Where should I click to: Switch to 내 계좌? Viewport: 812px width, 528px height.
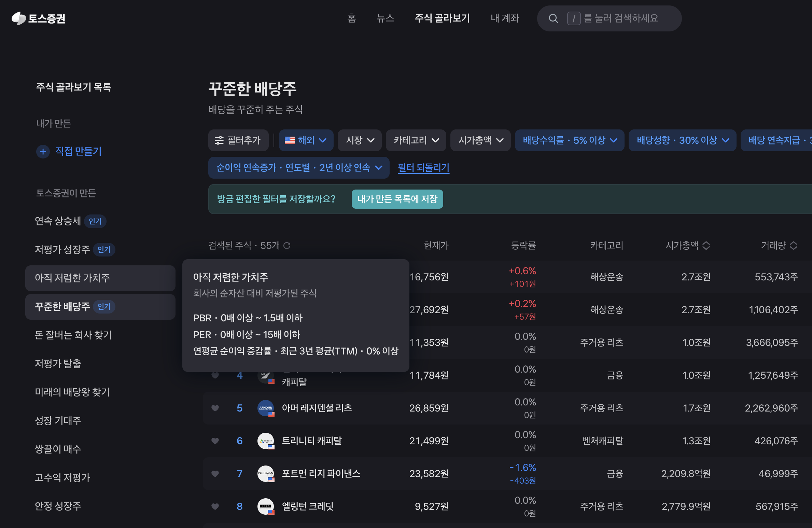(x=504, y=18)
